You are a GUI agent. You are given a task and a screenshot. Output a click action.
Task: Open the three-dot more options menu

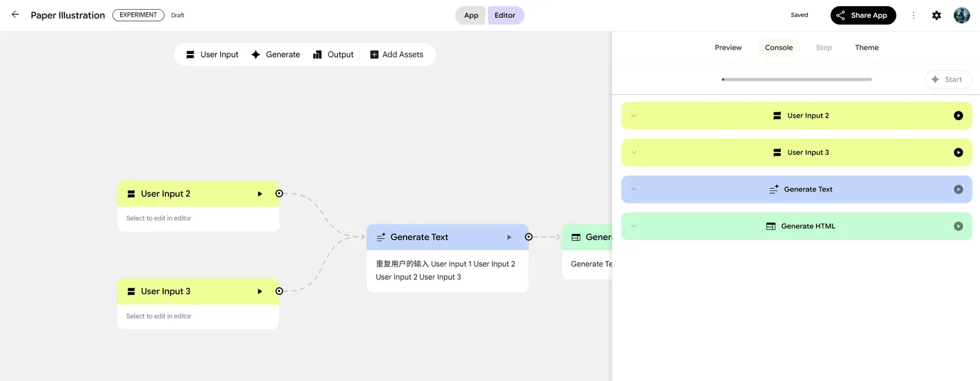[913, 15]
